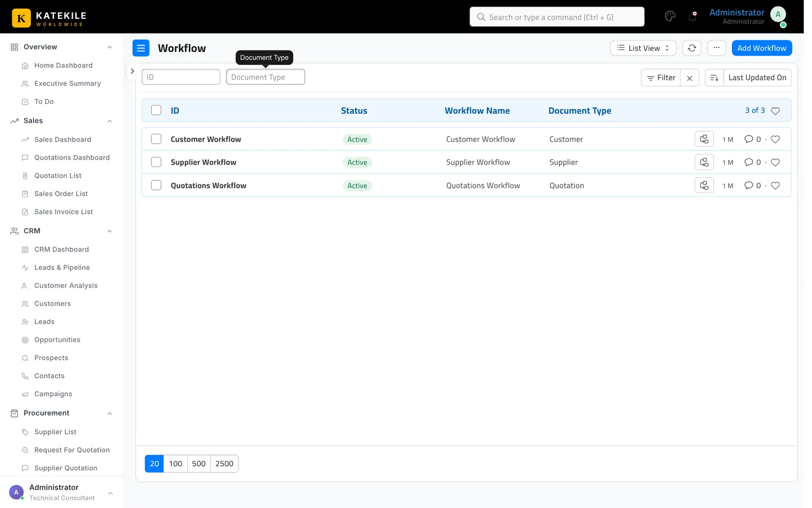
Task: Go to Executive Summary
Action: pyautogui.click(x=67, y=83)
